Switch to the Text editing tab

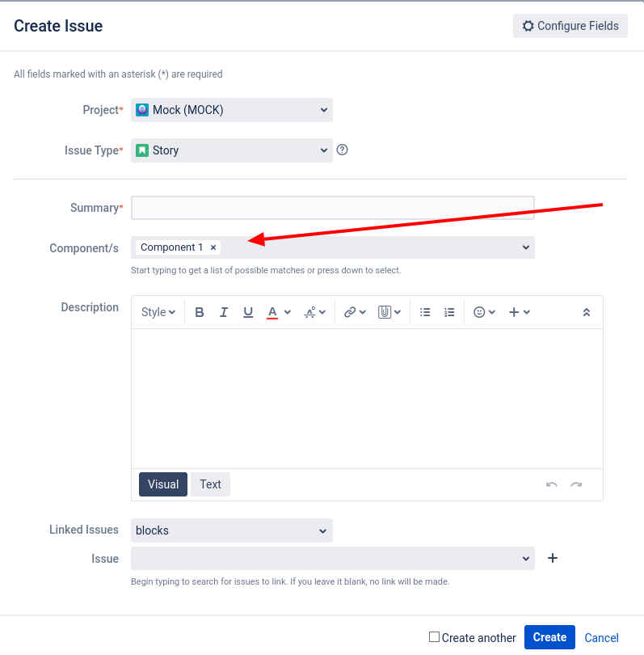point(210,484)
